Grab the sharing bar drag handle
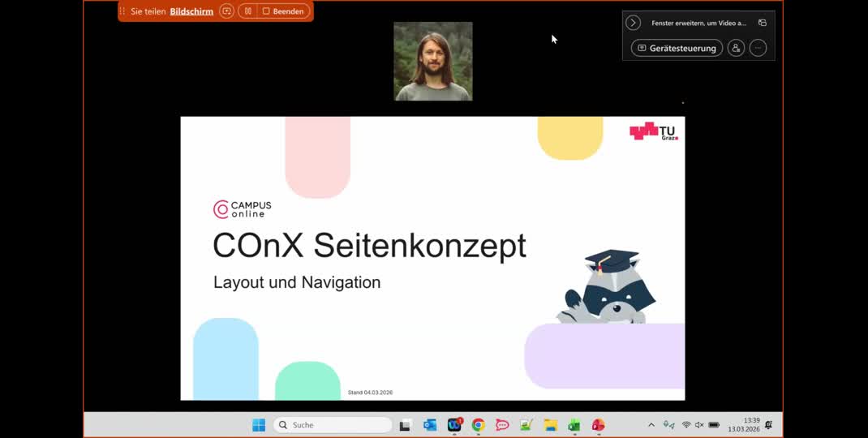This screenshot has width=868, height=438. point(122,11)
